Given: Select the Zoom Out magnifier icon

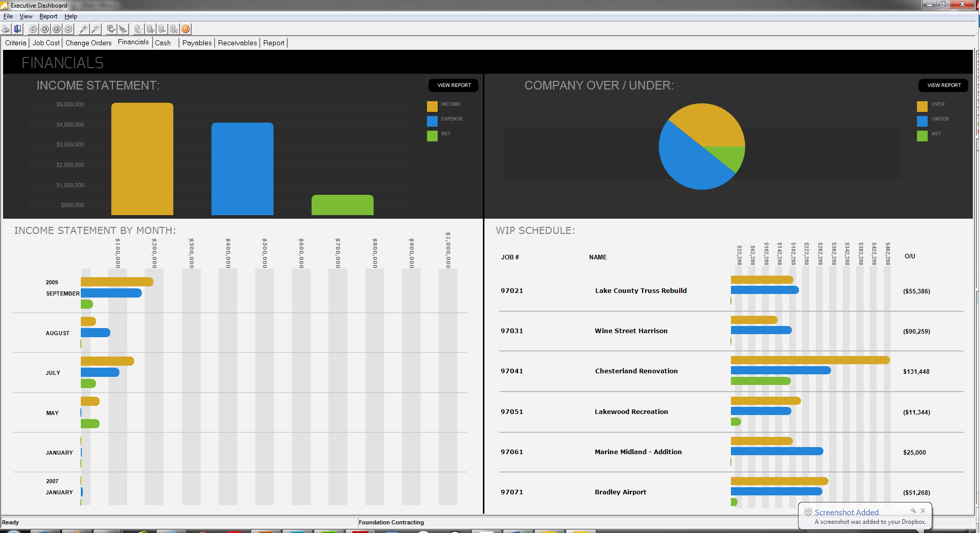Looking at the screenshot, I should click(96, 29).
